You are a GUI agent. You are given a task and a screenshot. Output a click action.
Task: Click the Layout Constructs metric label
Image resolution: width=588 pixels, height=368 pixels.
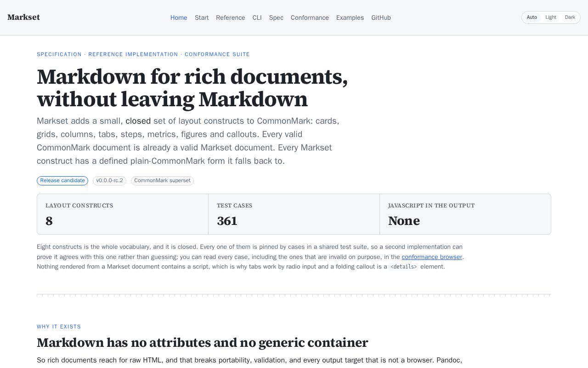click(79, 206)
